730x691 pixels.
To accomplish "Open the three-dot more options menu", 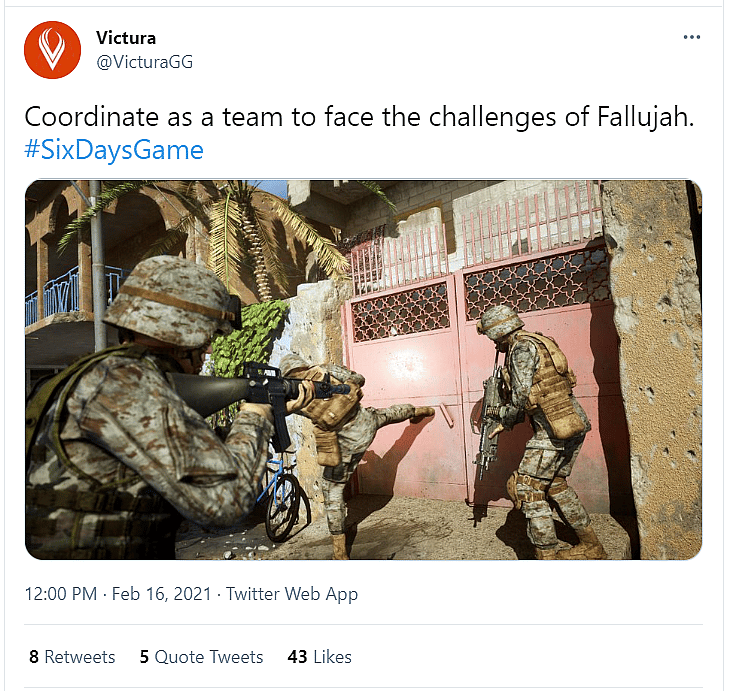I will pos(692,37).
